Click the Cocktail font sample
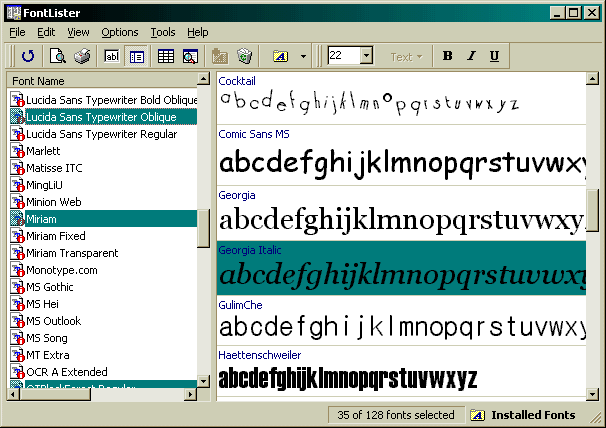The height and width of the screenshot is (428, 606). [401, 98]
